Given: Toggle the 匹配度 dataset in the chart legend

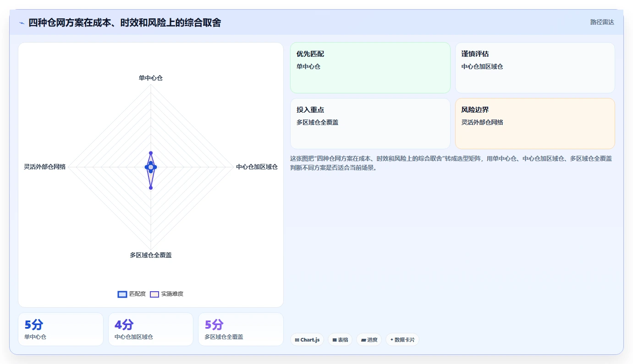Looking at the screenshot, I should pos(132,294).
